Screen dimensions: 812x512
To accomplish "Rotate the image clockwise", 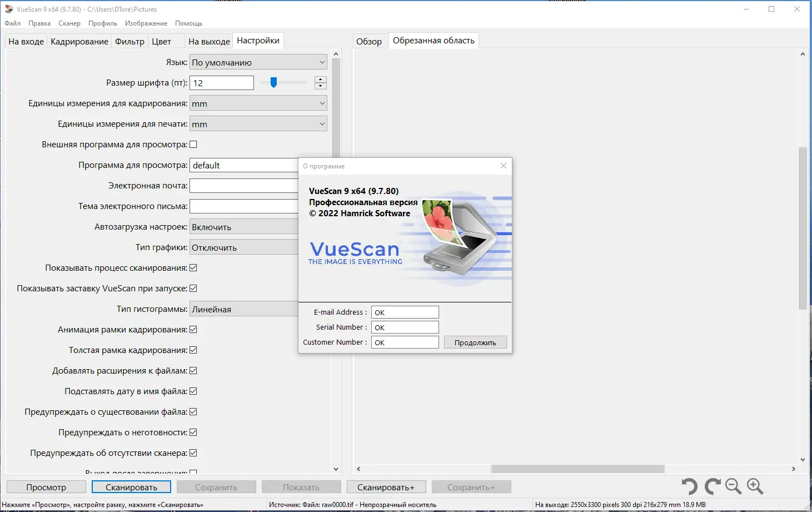I will [711, 486].
